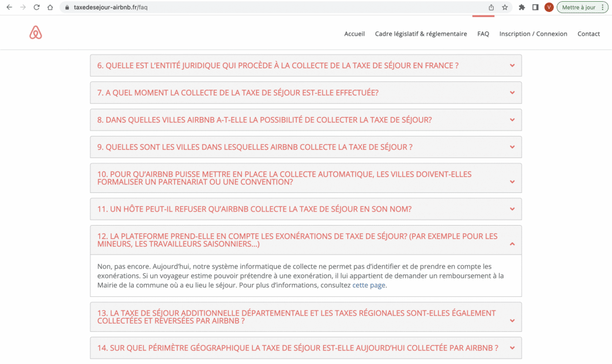Viewport: 612px width, 364px height.
Task: Click the Mettre à jour update button
Action: tap(579, 7)
